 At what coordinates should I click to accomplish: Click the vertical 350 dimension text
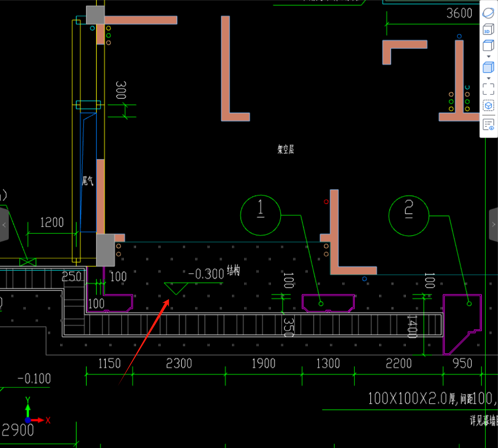tap(289, 327)
